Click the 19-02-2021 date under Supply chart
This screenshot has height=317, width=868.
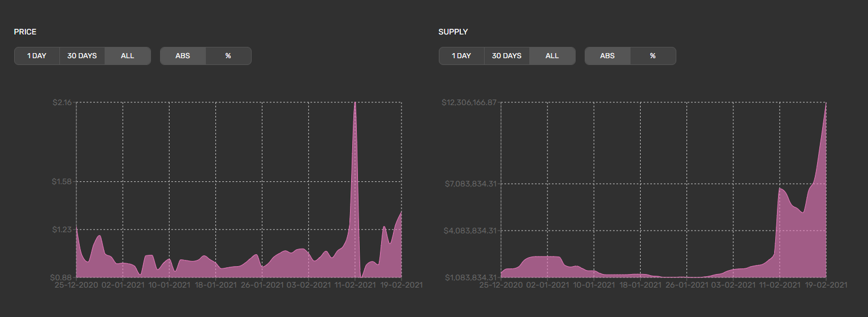[826, 285]
